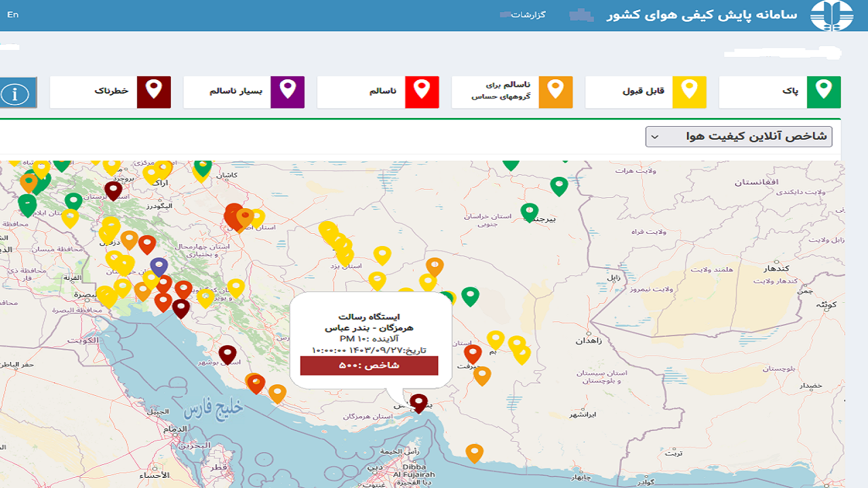This screenshot has height=488, width=868.
Task: Select the green marker northeast of Birjand
Action: pyautogui.click(x=559, y=186)
